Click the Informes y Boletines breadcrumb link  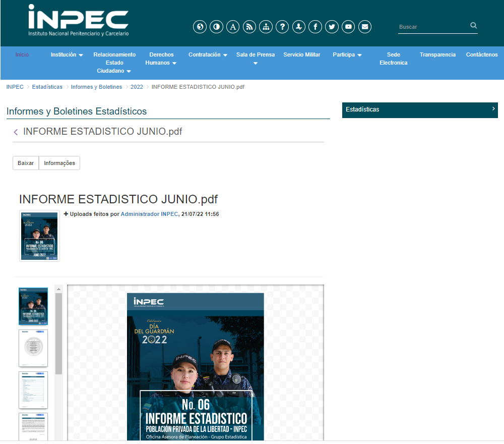(x=96, y=87)
